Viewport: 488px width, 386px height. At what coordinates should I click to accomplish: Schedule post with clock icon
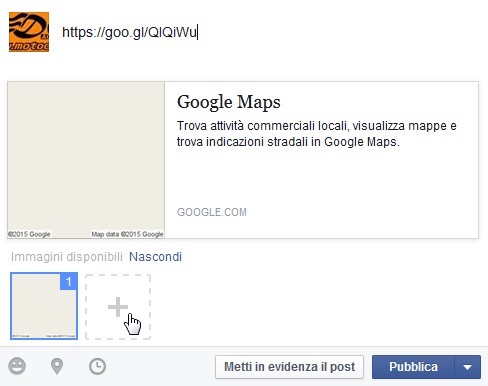pyautogui.click(x=97, y=366)
